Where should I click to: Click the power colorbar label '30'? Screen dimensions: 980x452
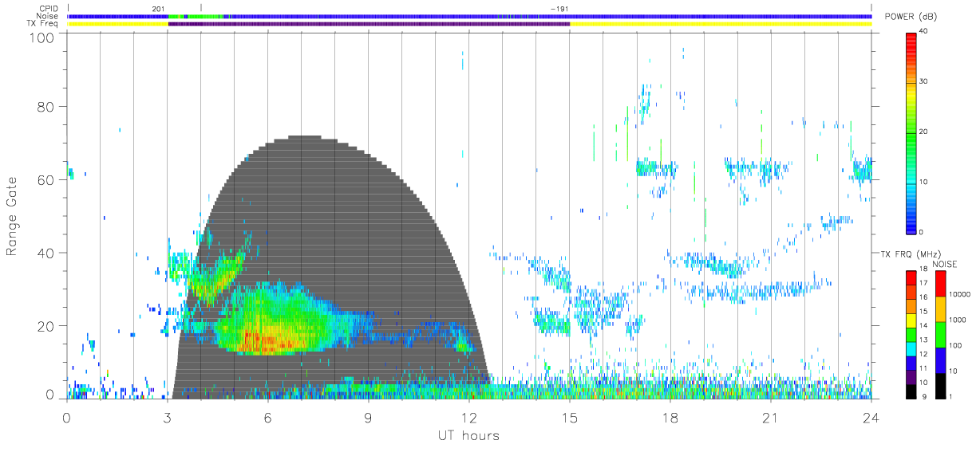923,82
